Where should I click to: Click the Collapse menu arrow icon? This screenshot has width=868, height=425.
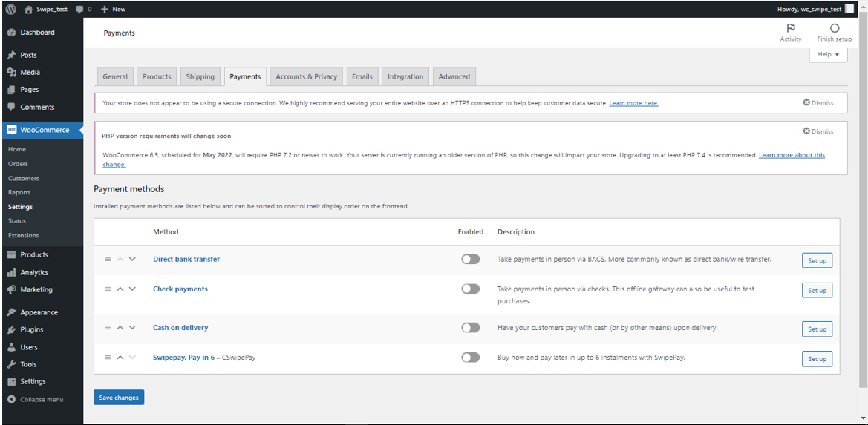pyautogui.click(x=12, y=399)
